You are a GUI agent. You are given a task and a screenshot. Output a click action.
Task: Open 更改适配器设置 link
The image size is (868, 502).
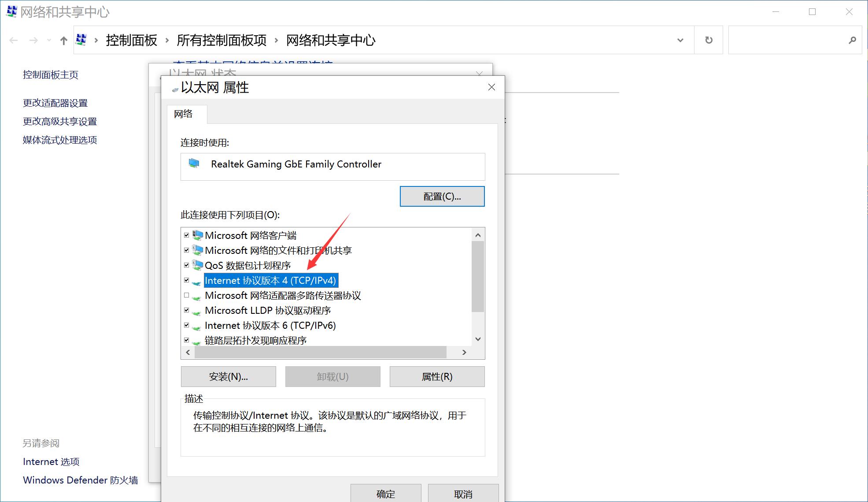[x=55, y=103]
